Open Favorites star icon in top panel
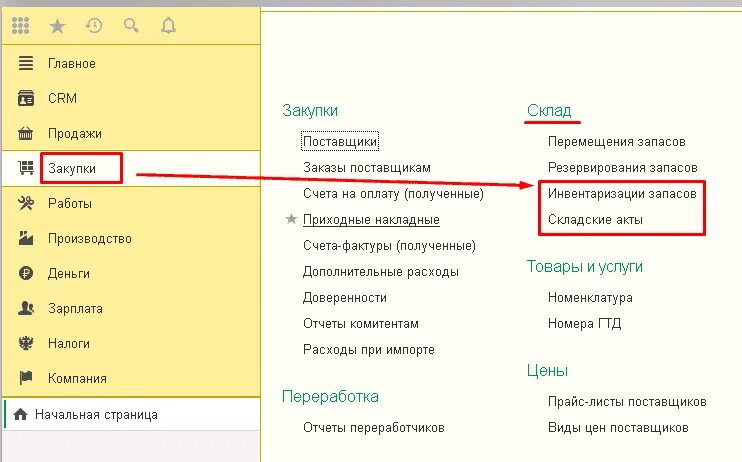Screen dimensions: 742x462 (x=57, y=26)
